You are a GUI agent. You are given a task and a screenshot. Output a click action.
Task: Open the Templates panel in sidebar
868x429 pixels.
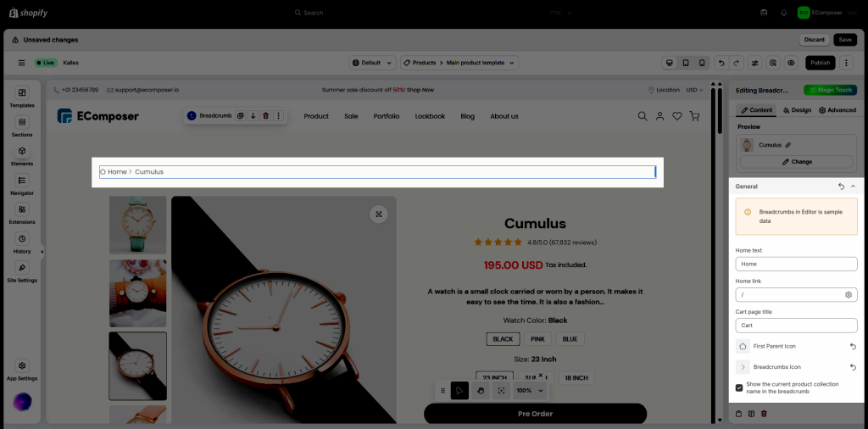22,97
